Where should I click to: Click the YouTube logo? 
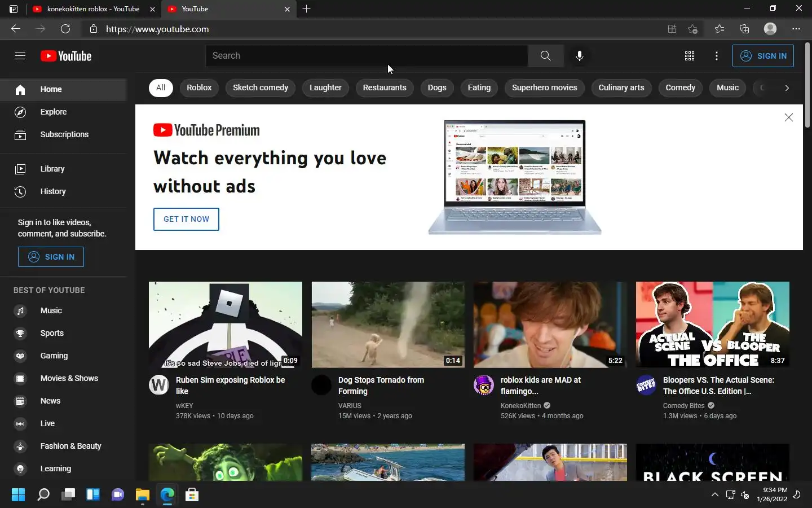(66, 56)
